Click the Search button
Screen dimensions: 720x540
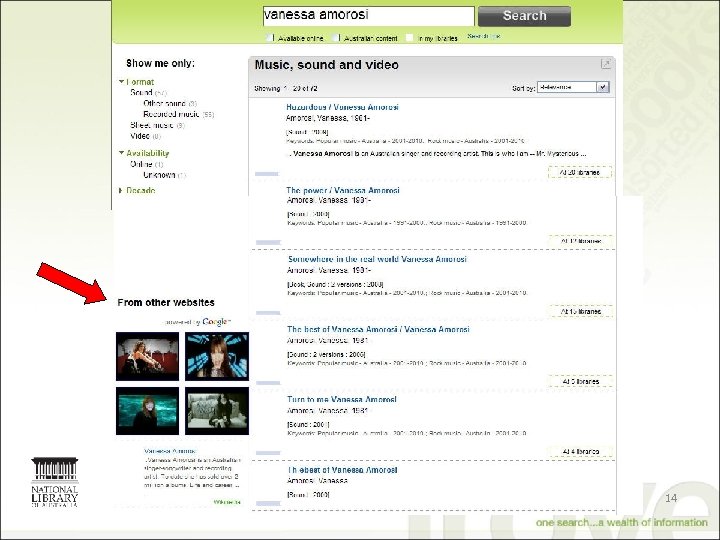524,16
